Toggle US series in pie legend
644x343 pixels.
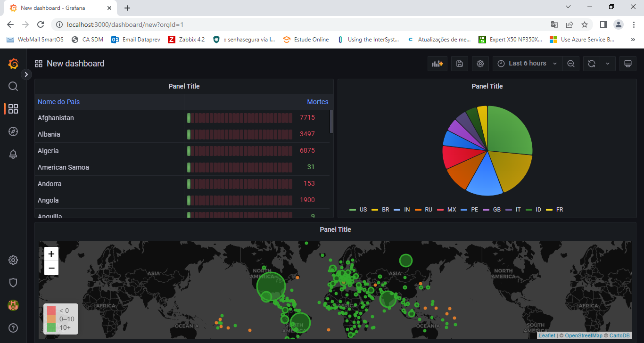(x=363, y=210)
